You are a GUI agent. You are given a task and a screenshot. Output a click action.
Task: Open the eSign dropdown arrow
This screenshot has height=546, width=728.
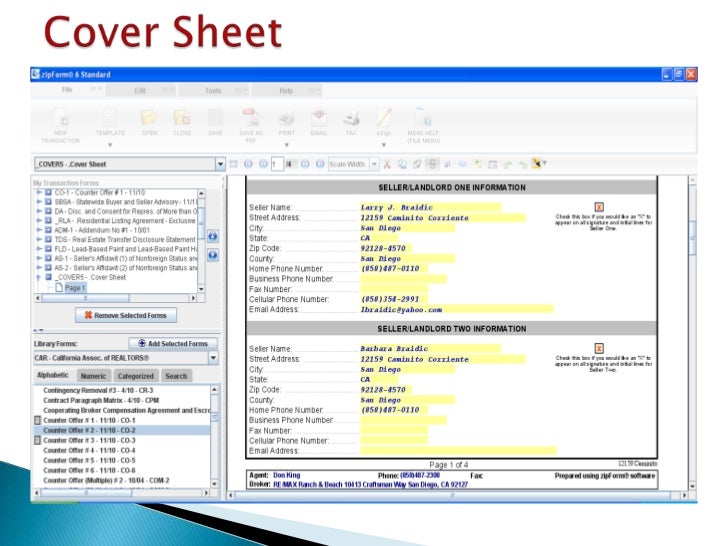(x=384, y=145)
